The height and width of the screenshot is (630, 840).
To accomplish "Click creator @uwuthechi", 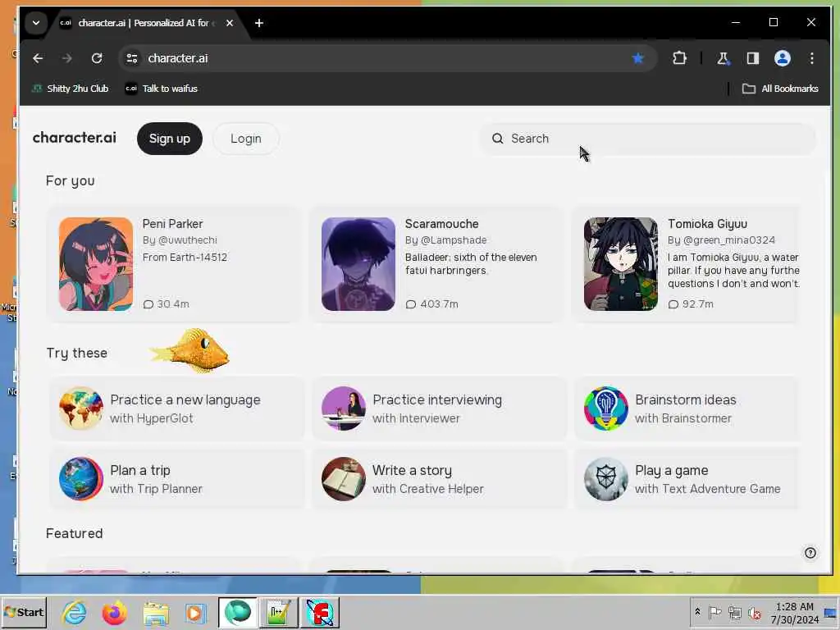I will 188,240.
